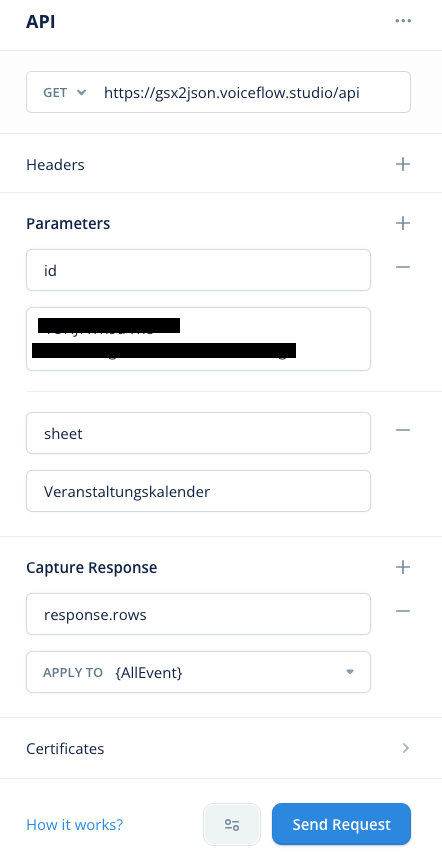The image size is (442, 862).
Task: Click the Veranstaltungskalender value field
Action: point(198,491)
